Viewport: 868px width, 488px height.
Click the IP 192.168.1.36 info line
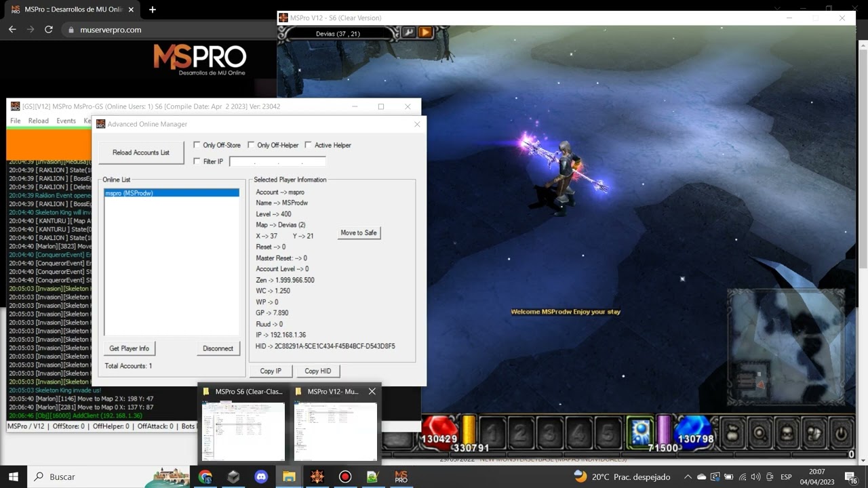tap(281, 335)
